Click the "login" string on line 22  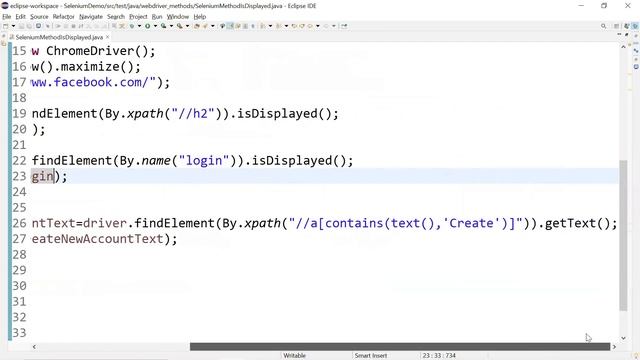[204, 160]
